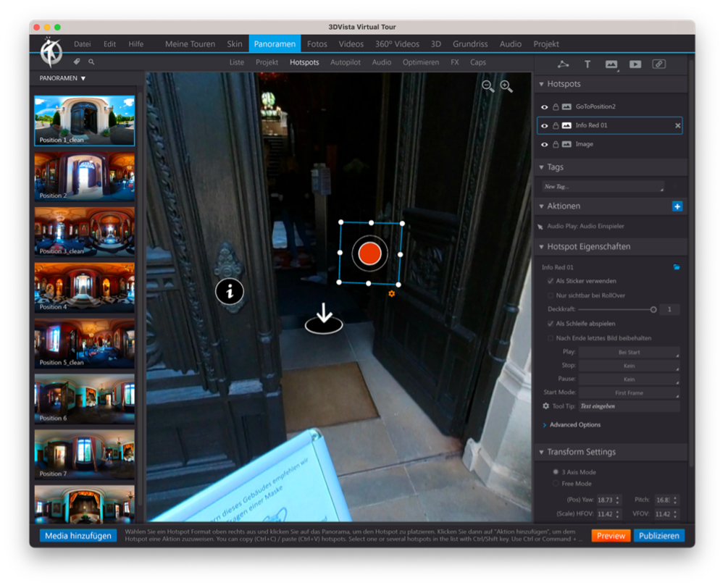Expand Advanced Options

pyautogui.click(x=574, y=425)
